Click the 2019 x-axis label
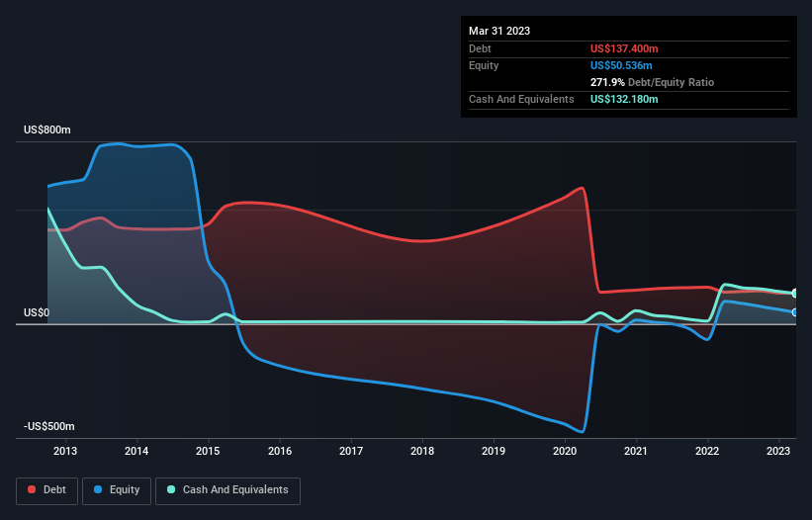 494,451
